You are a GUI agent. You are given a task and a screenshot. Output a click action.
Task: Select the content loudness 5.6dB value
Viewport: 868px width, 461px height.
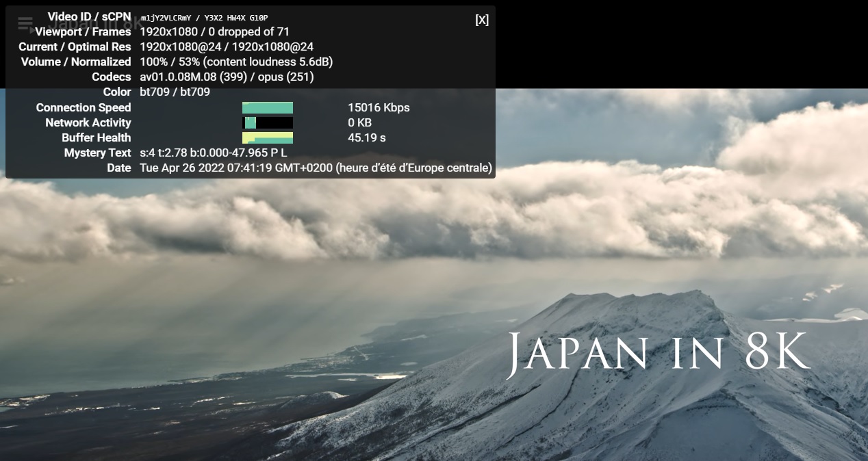268,62
